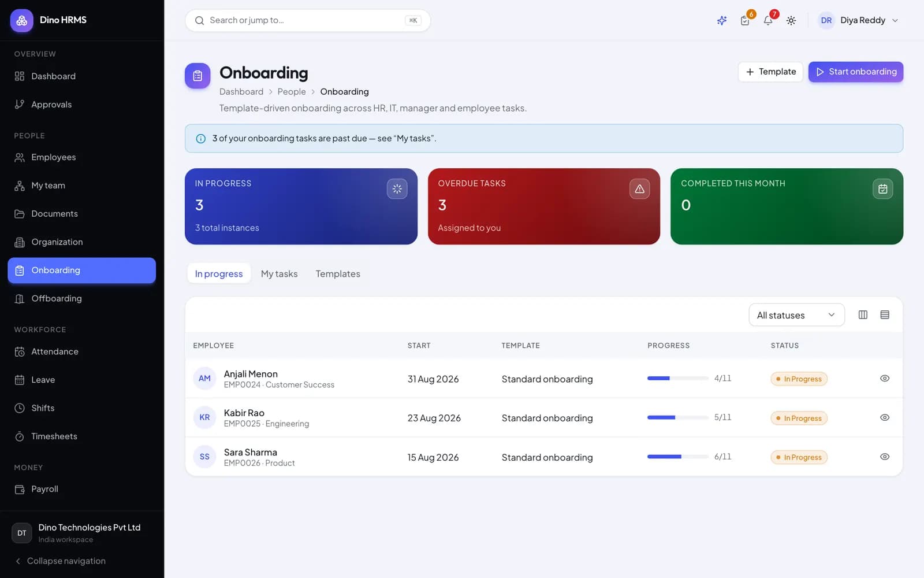The image size is (924, 578).
Task: View Anjali Menon's onboarding via eye icon
Action: [885, 379]
